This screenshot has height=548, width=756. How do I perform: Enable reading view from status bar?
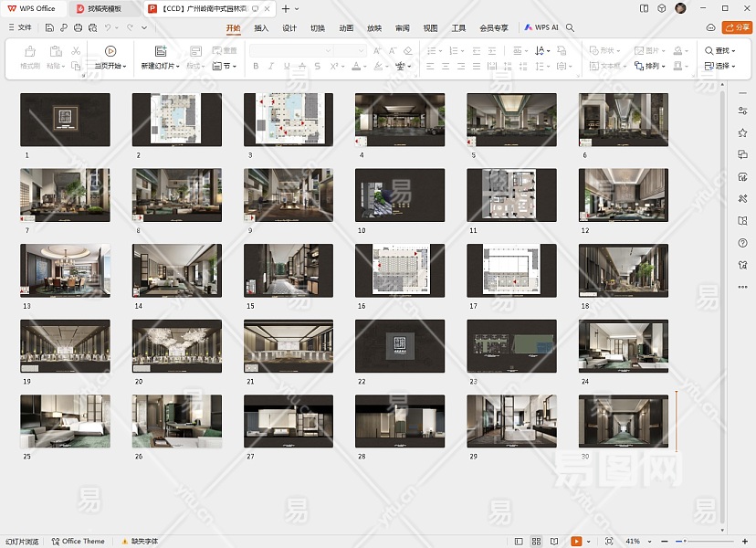click(555, 542)
